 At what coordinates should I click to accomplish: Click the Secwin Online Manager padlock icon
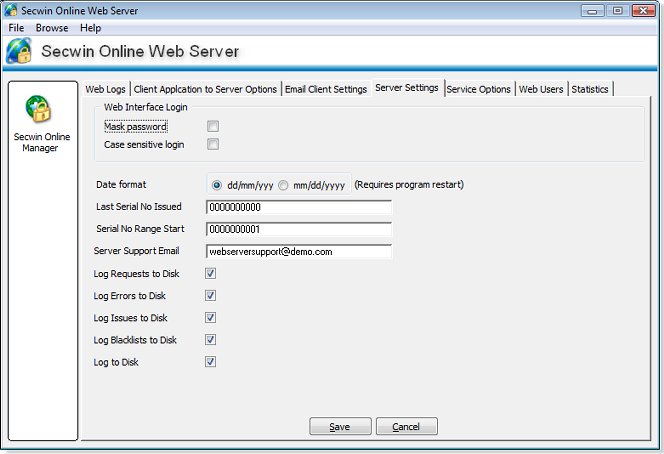click(x=40, y=110)
